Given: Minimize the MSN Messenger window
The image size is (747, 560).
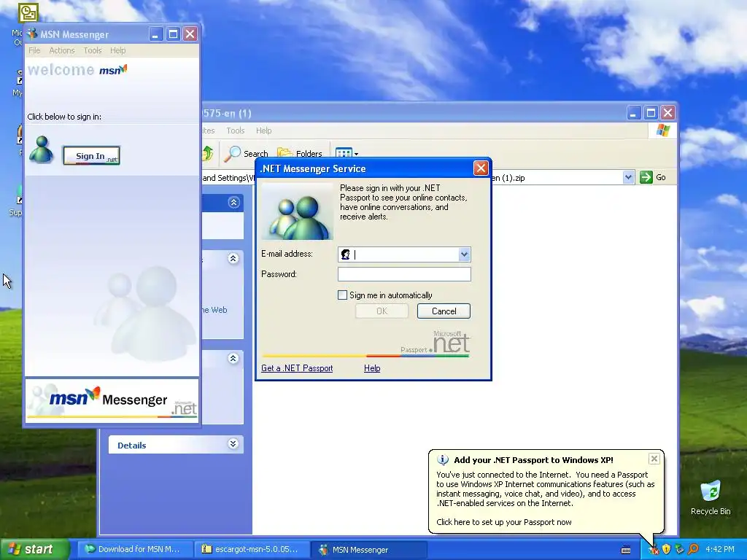Looking at the screenshot, I should pos(156,34).
